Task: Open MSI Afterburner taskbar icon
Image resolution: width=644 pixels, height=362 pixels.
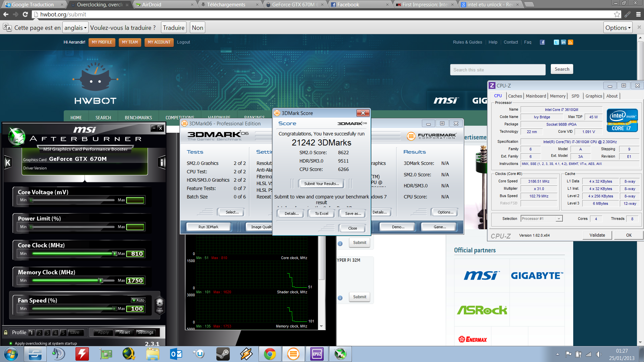Action: pos(340,354)
